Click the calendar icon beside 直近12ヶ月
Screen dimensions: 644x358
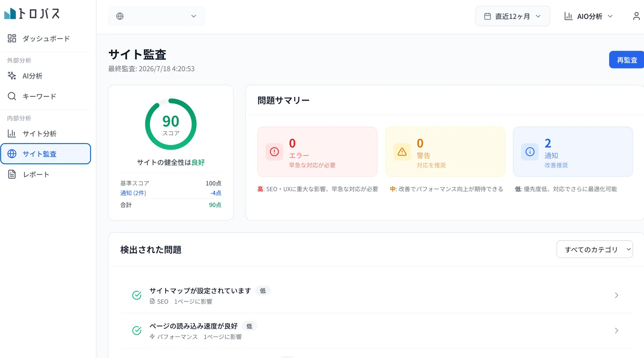coord(487,16)
